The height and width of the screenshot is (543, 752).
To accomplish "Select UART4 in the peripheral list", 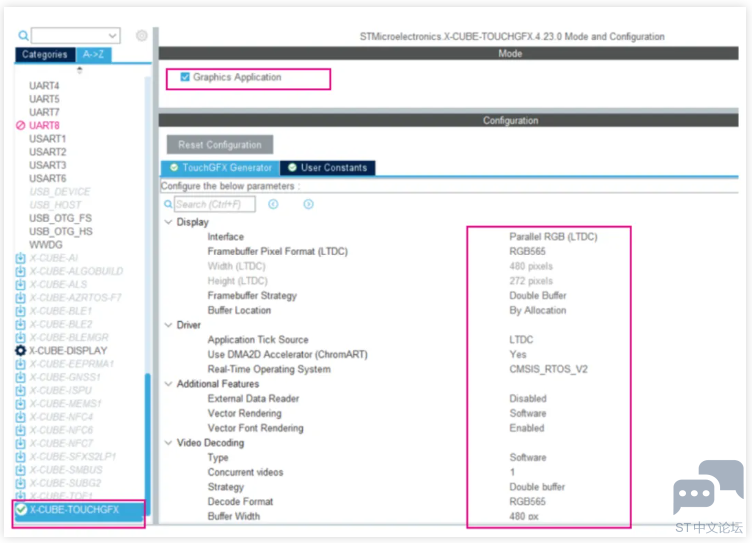I will click(x=44, y=85).
